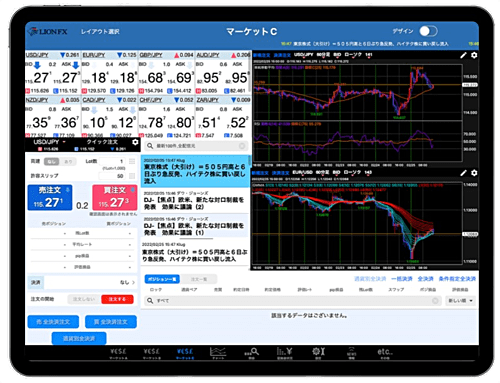Click the chevron at right of settlement row
This screenshot has height=383, width=500.
pyautogui.click(x=133, y=282)
